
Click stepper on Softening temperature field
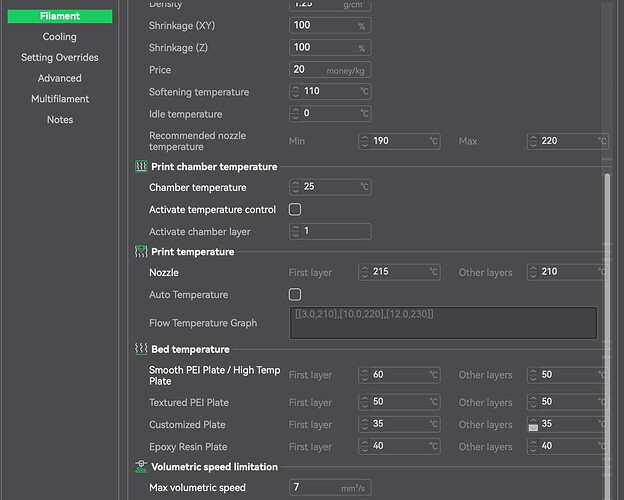tap(296, 92)
